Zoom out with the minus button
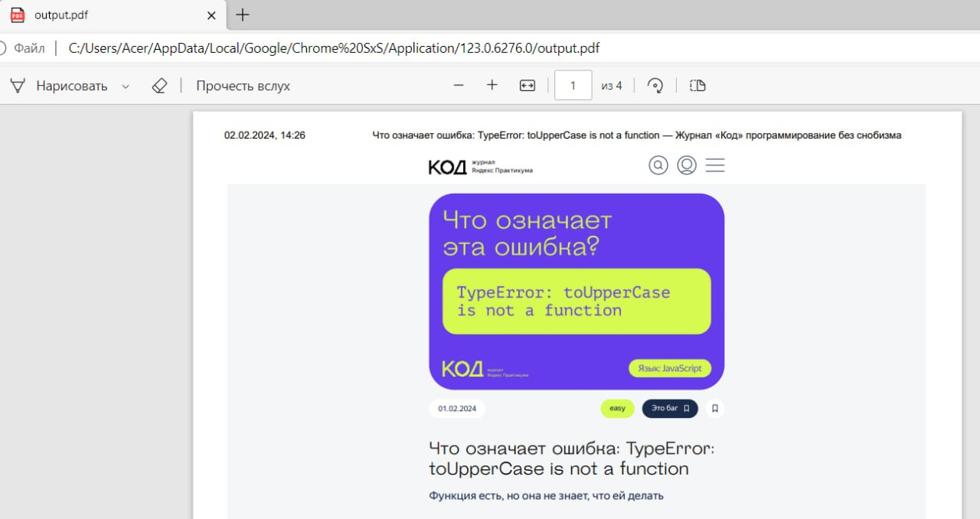 pos(459,86)
